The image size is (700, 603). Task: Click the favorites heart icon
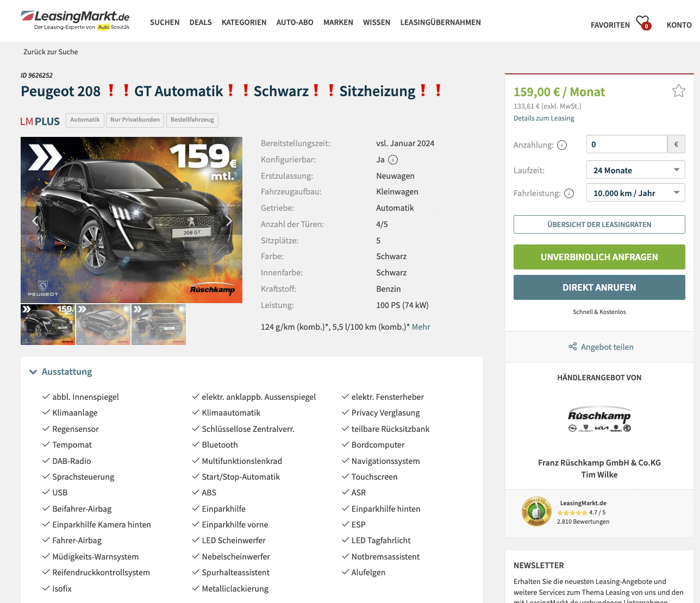[643, 22]
